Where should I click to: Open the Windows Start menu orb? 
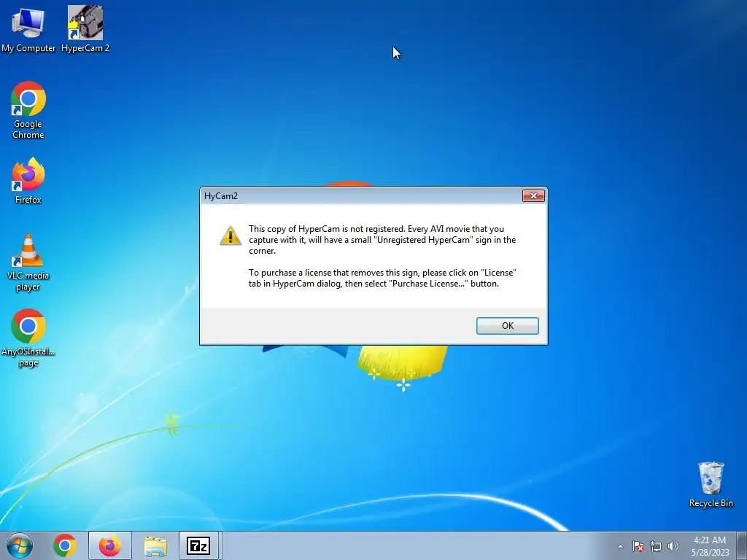[20, 545]
